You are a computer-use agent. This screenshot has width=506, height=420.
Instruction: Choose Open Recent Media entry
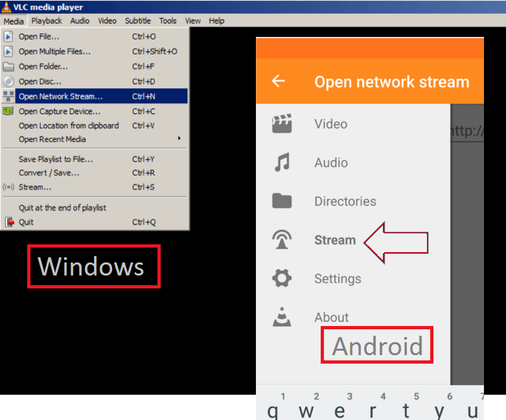(x=94, y=139)
